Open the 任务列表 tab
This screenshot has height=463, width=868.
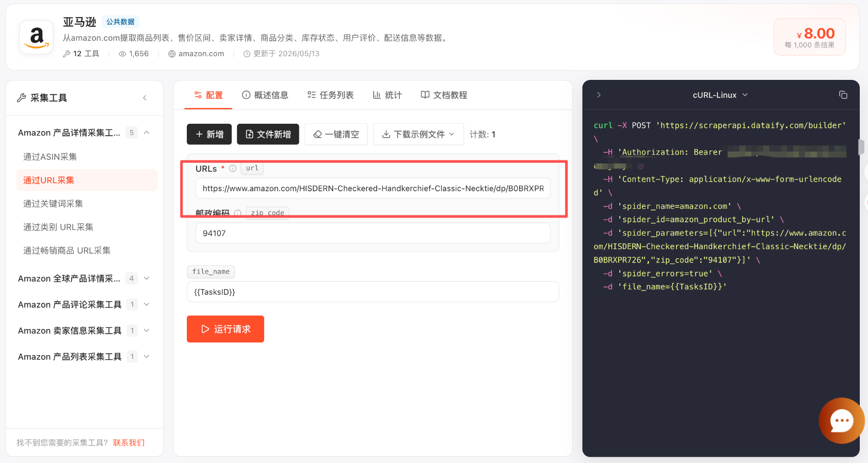[x=330, y=95]
